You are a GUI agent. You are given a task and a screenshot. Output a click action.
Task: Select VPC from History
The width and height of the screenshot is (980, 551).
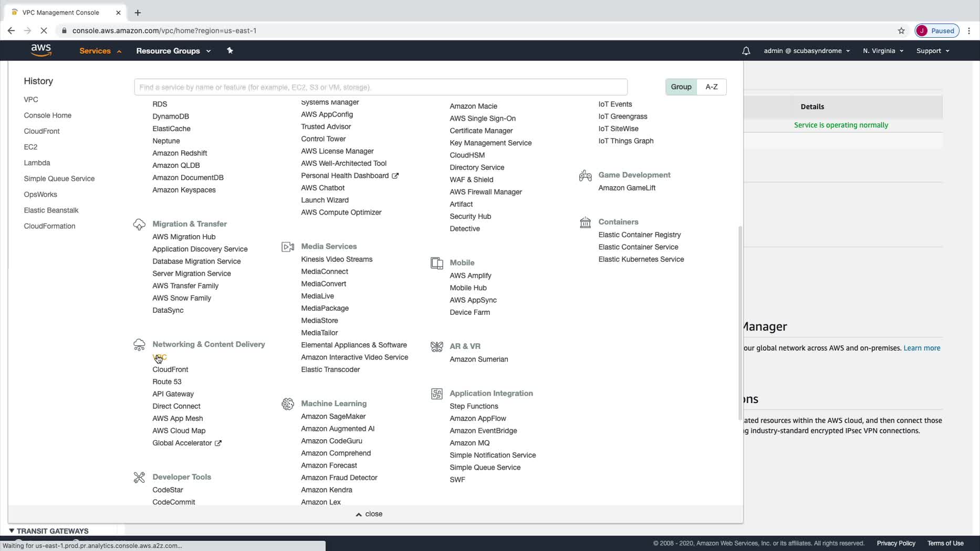(x=31, y=100)
